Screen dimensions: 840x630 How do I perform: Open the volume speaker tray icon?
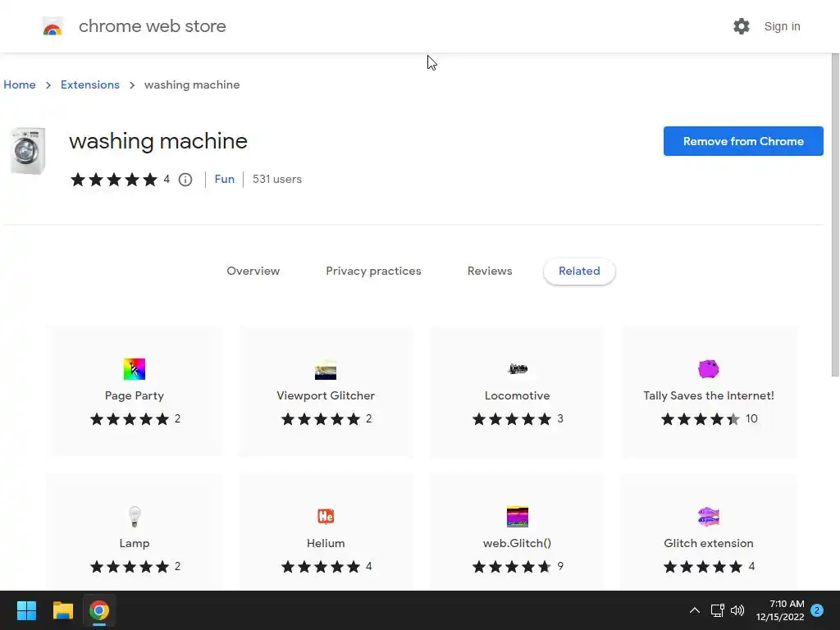coord(737,610)
